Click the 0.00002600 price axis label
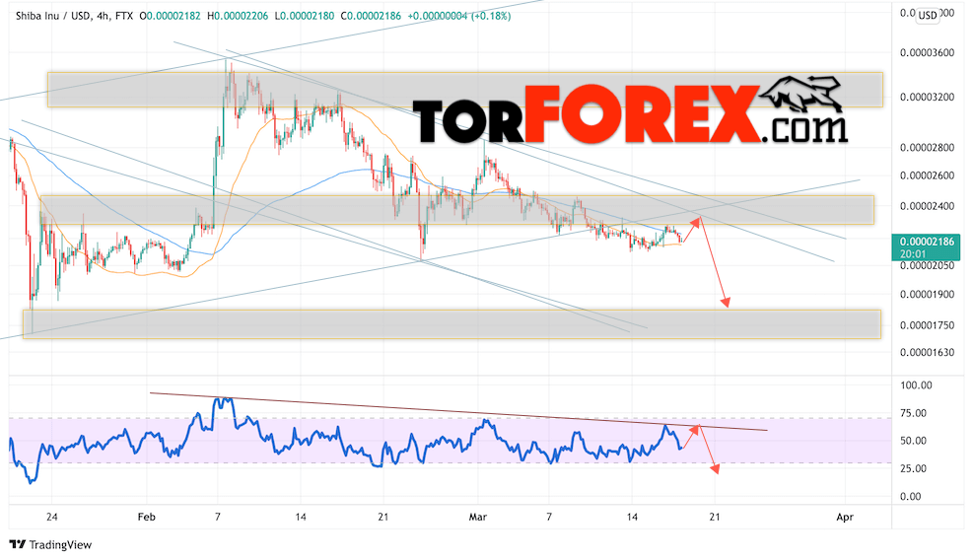The image size is (973, 560). 927,175
